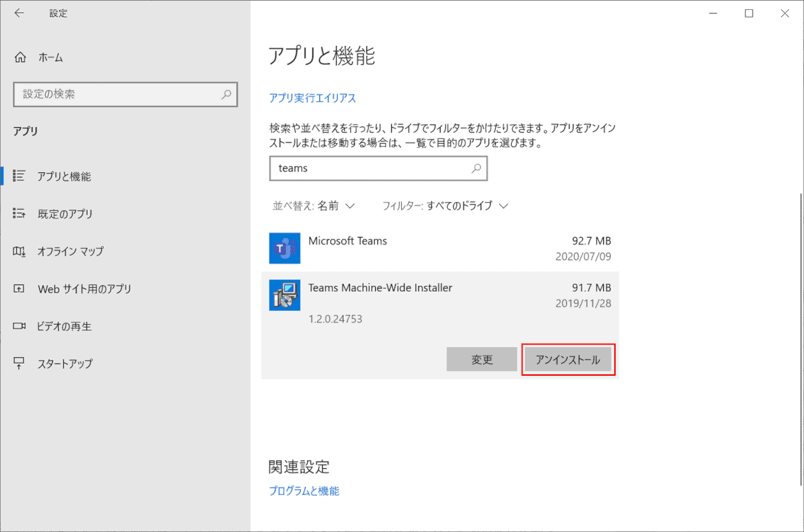
Task: Open the スタートアップ sidebar item
Action: click(125, 364)
